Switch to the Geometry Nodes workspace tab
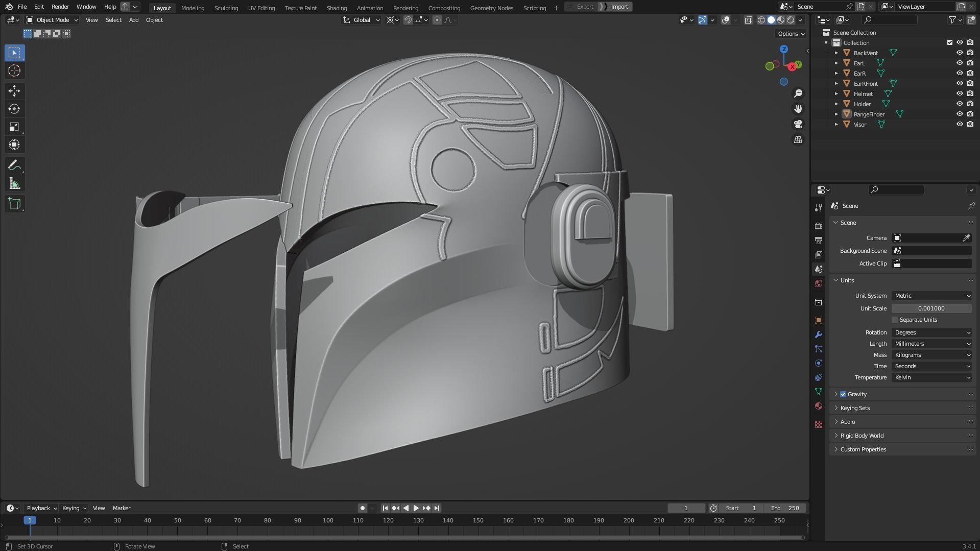The width and height of the screenshot is (980, 551). [492, 8]
